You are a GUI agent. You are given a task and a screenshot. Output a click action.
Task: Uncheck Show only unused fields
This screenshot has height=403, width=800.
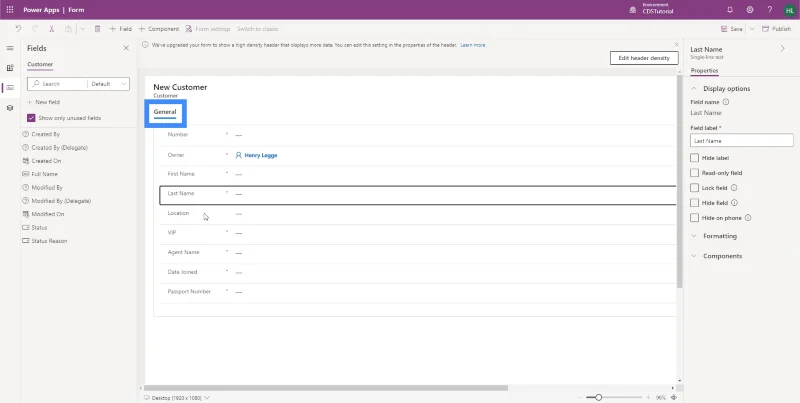click(x=31, y=118)
